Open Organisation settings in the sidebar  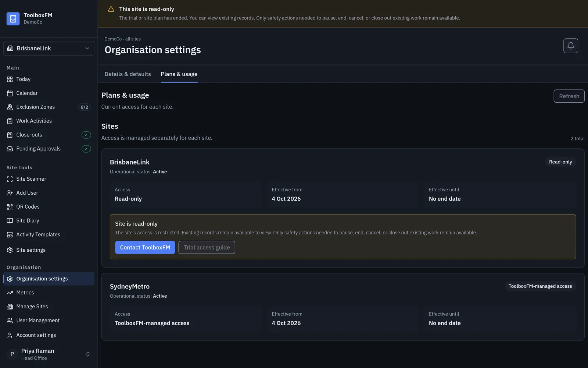[x=49, y=279]
